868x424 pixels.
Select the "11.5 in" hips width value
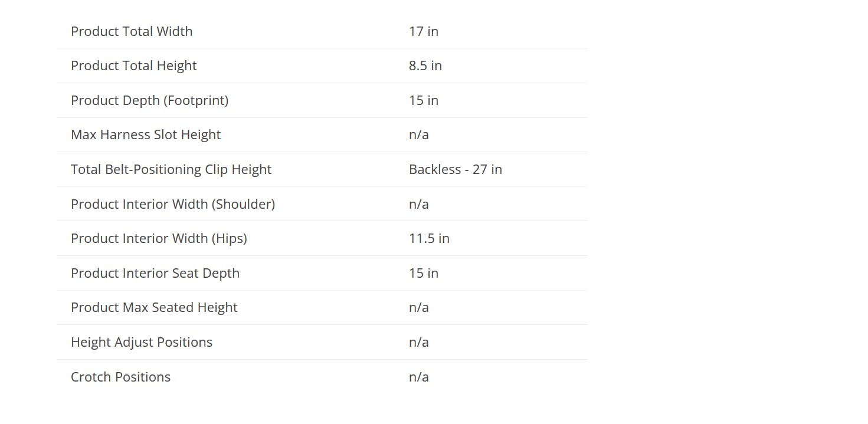point(429,238)
